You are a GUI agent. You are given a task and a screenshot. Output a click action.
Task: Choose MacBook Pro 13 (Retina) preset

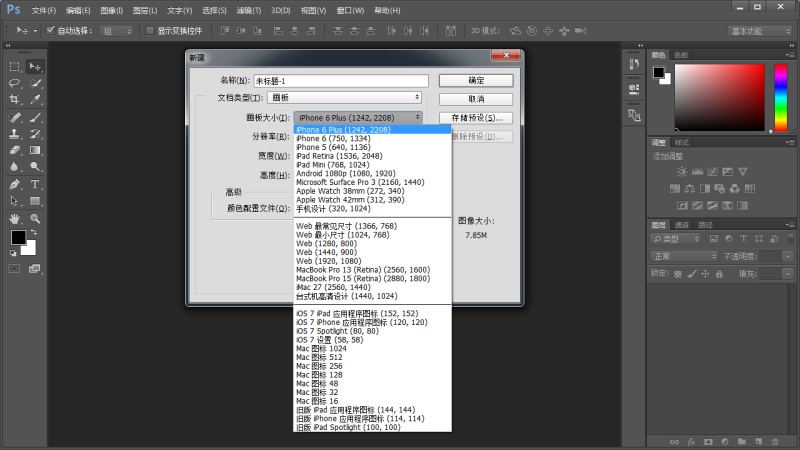click(363, 269)
